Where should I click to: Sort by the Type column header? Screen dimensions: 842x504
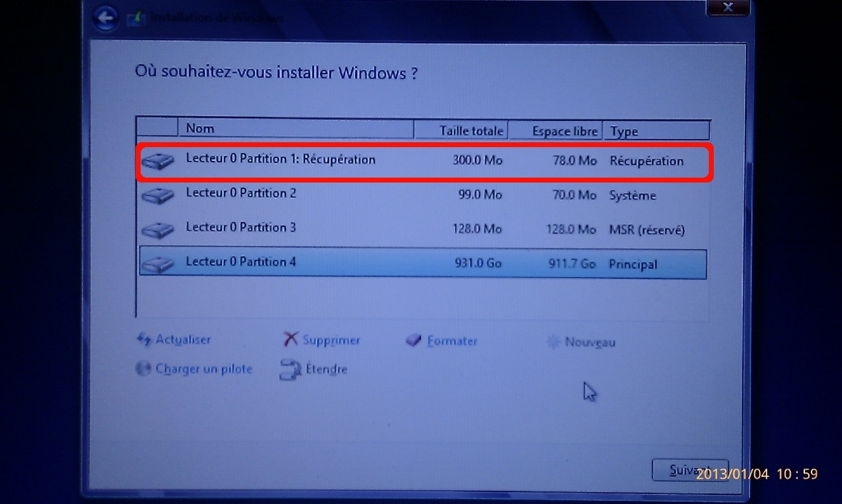(656, 132)
